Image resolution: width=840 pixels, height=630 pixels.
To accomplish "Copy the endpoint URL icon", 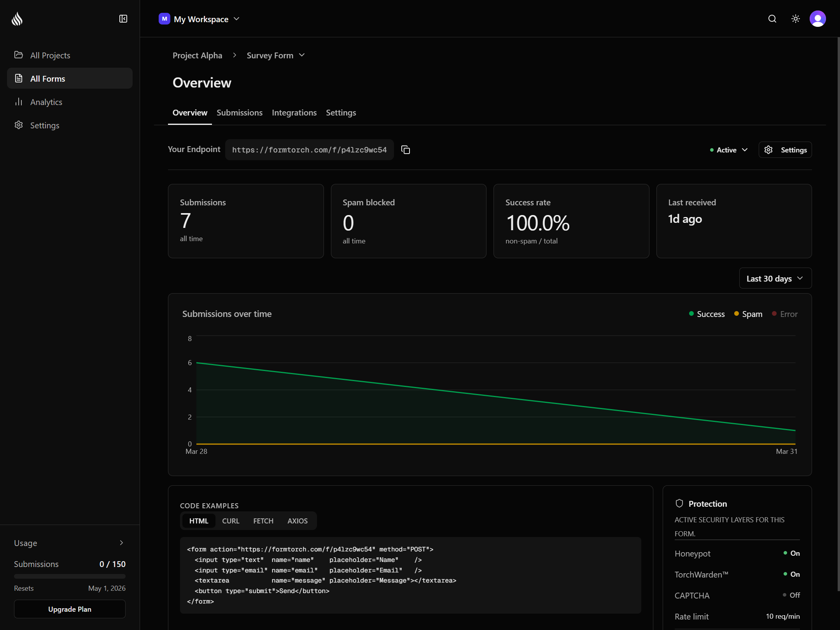I will click(406, 150).
